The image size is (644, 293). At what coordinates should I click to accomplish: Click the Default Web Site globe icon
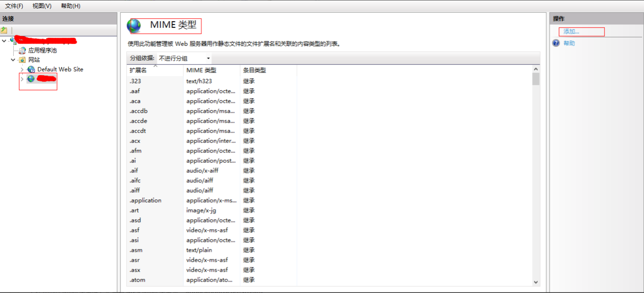(x=31, y=70)
